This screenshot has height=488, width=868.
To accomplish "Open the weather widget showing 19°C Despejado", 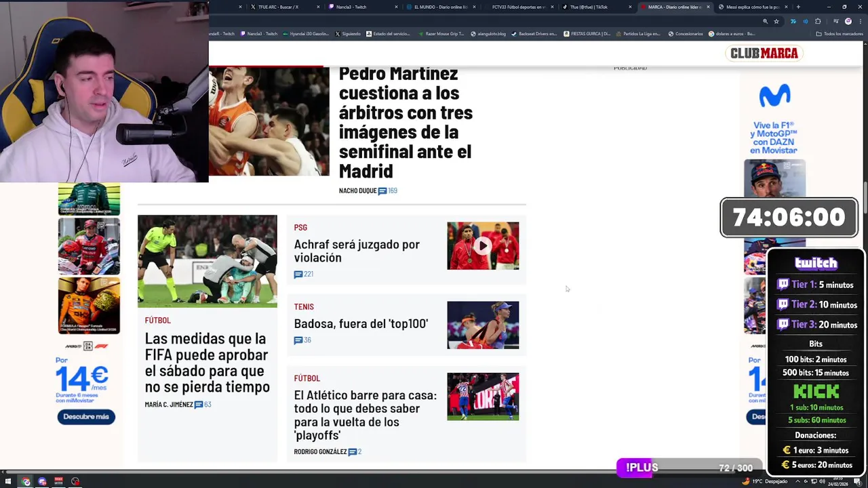I will (766, 481).
